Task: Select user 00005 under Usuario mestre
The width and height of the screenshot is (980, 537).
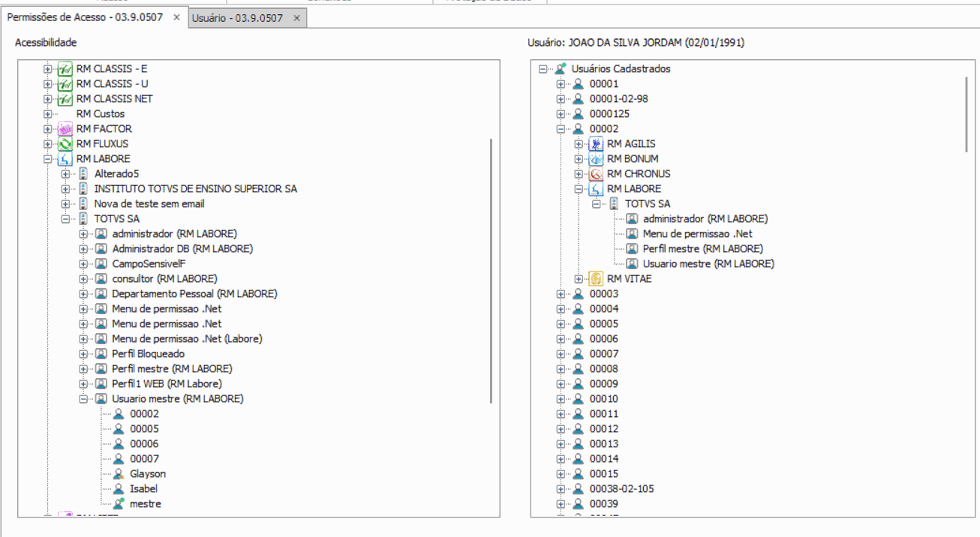Action: [144, 429]
